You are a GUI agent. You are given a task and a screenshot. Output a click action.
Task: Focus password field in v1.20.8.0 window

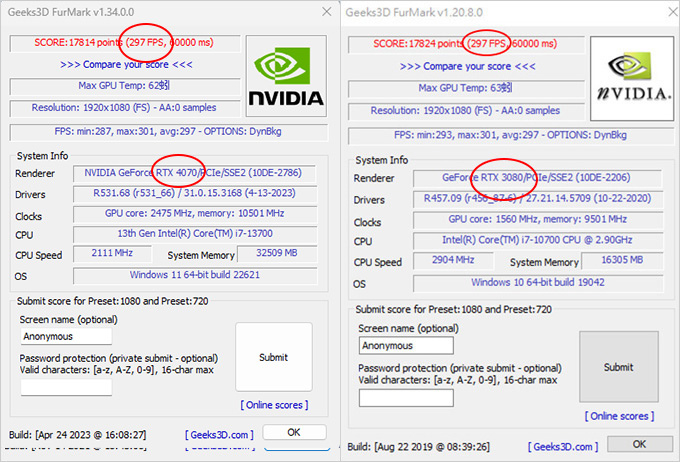tap(406, 398)
